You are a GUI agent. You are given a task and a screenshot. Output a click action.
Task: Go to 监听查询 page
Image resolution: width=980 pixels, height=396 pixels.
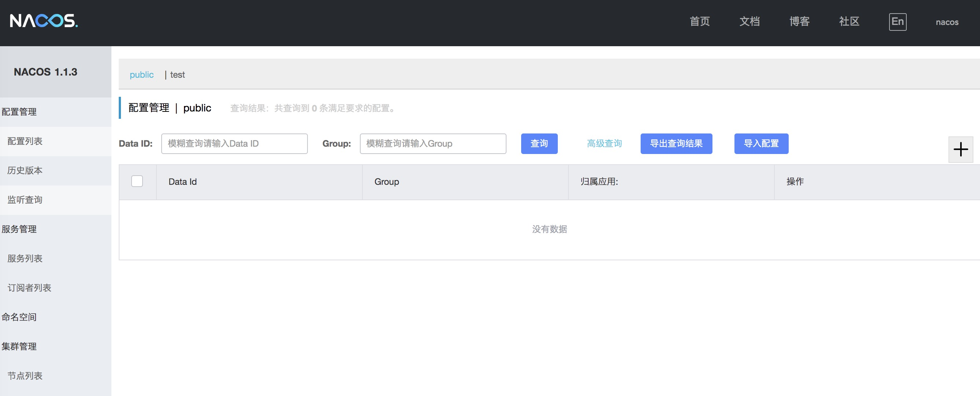25,200
